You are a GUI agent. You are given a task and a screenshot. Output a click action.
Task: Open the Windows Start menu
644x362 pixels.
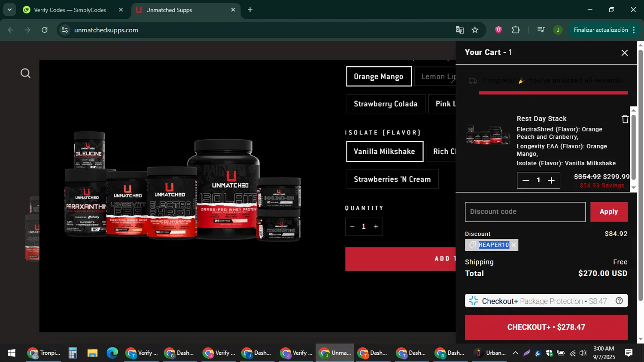click(x=12, y=353)
